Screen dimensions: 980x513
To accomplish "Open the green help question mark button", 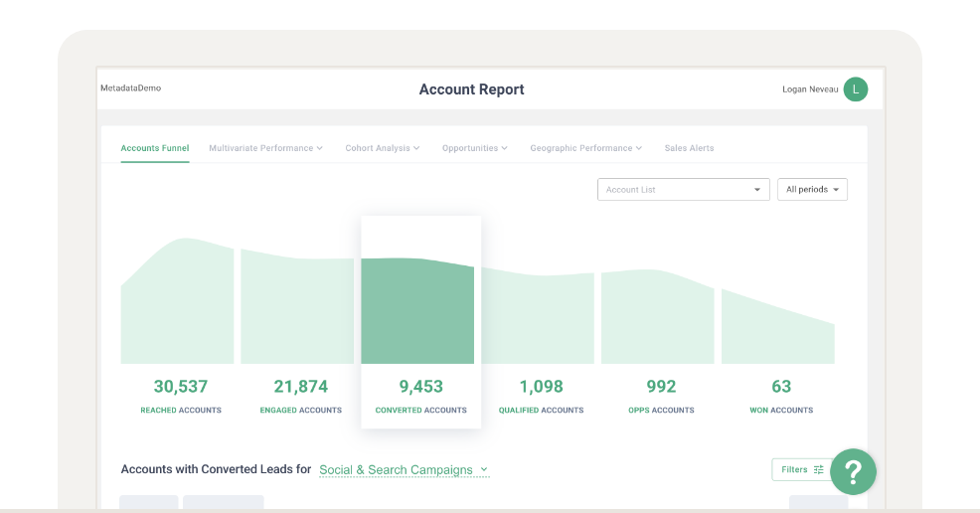I will coord(853,472).
